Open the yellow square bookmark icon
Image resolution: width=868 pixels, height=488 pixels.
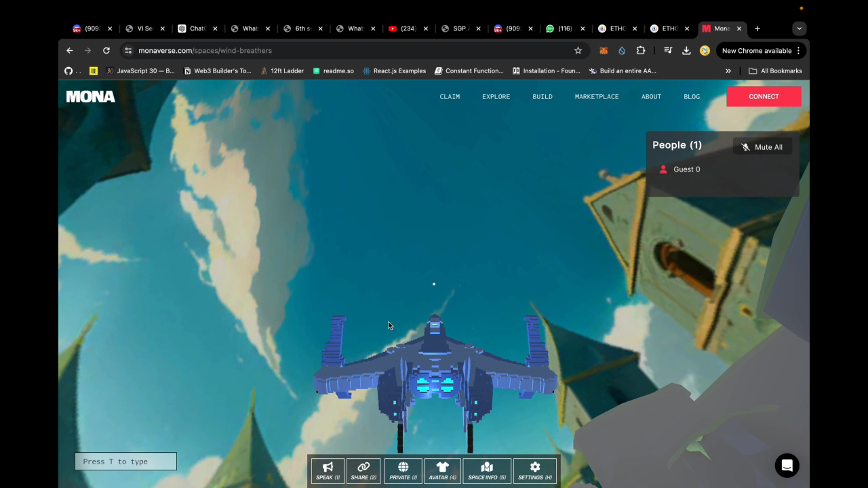point(94,70)
